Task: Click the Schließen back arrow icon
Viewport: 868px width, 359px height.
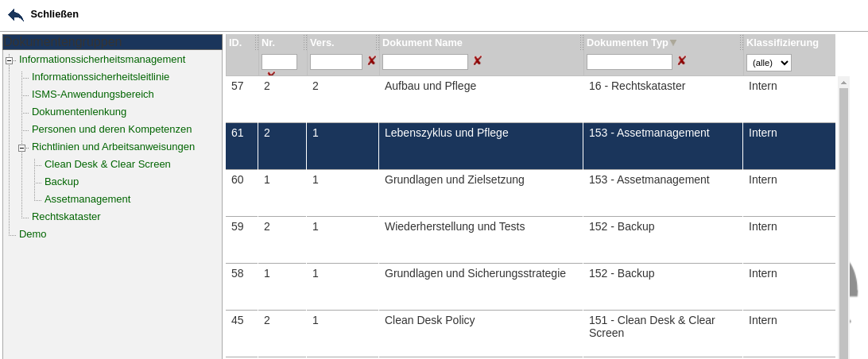Action: pos(16,14)
